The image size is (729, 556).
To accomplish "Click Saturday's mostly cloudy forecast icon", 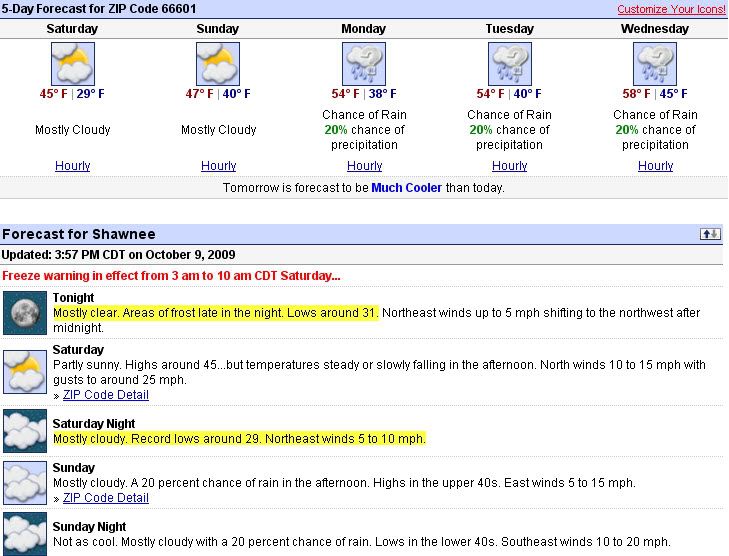I will (73, 64).
